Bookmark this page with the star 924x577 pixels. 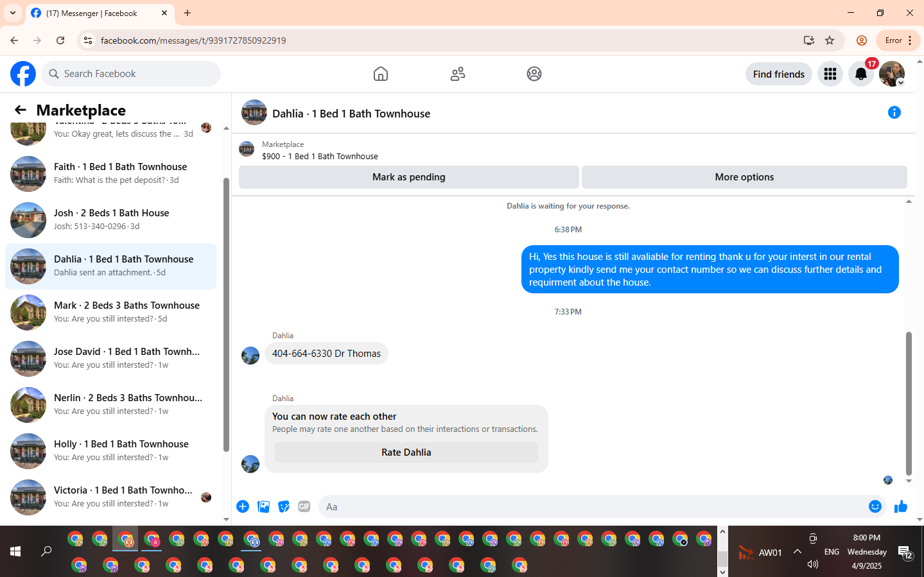coord(830,40)
